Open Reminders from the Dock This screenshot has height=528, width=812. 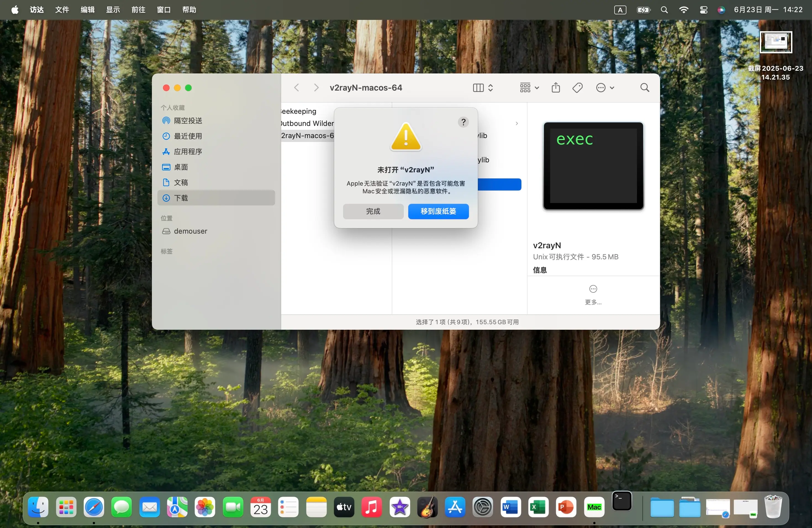click(288, 507)
